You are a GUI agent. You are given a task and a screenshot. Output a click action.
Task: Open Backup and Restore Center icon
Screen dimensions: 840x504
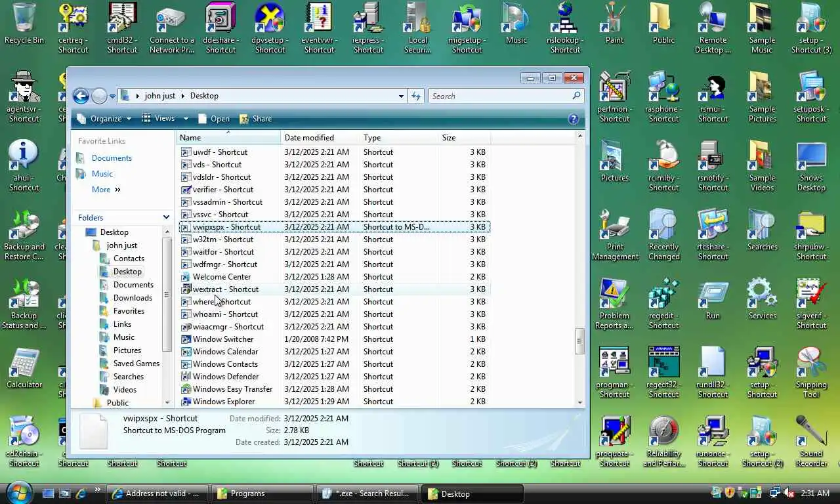(x=24, y=235)
